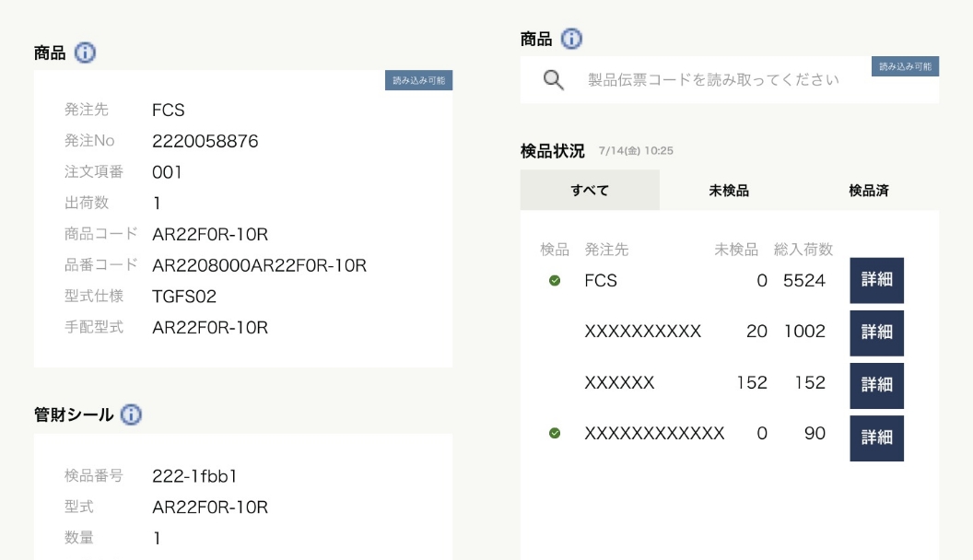Click the magnifier search icon

click(554, 79)
